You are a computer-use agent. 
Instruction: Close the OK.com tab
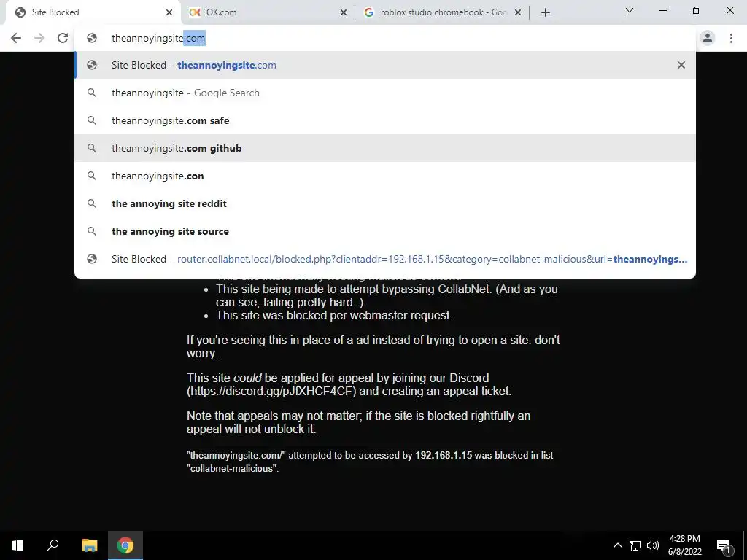pos(344,12)
